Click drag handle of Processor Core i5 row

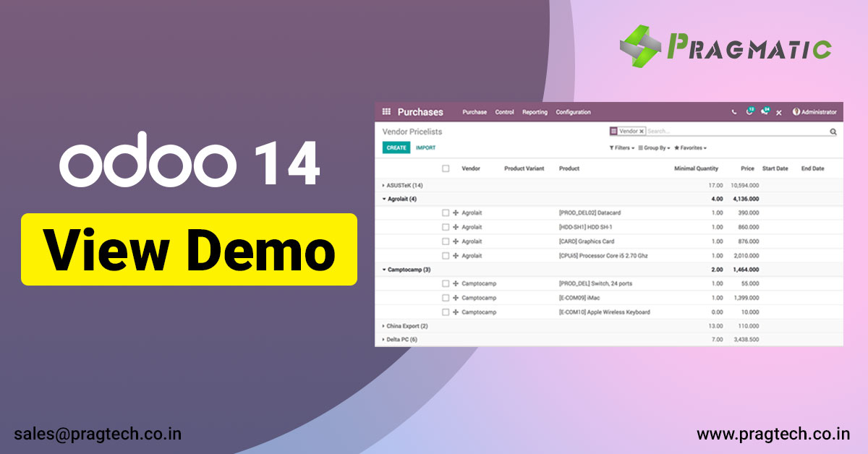[456, 256]
